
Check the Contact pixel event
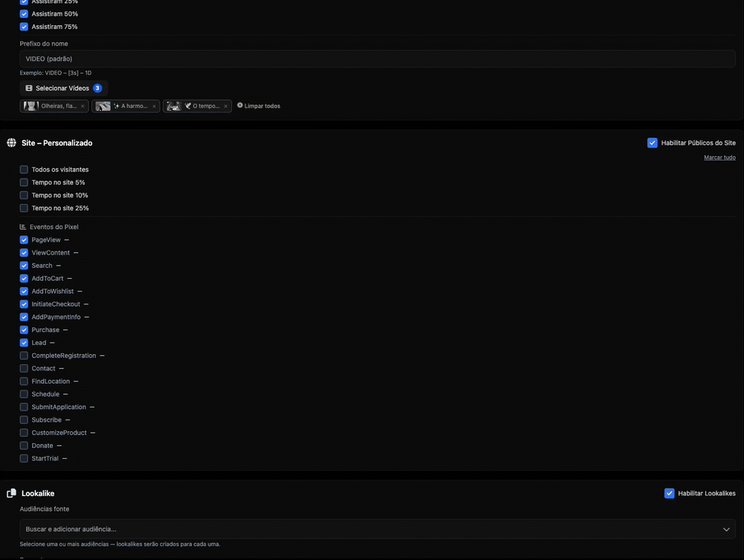tap(24, 368)
